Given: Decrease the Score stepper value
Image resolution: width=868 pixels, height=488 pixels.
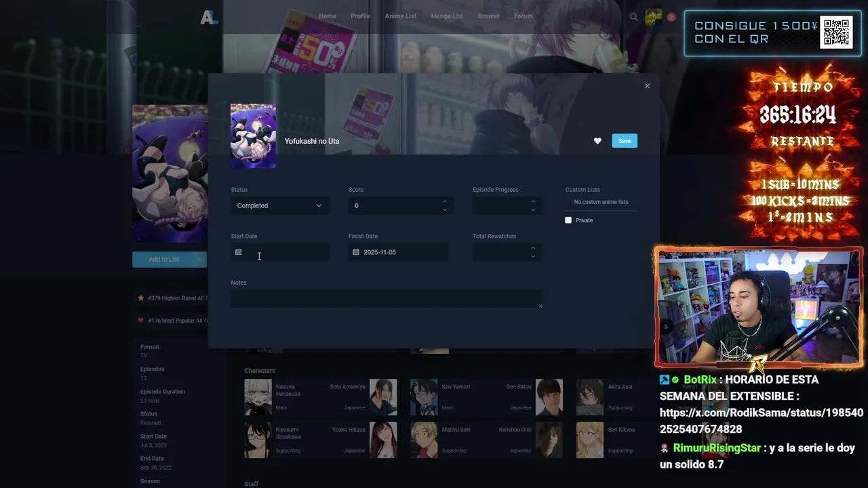Looking at the screenshot, I should click(x=445, y=209).
